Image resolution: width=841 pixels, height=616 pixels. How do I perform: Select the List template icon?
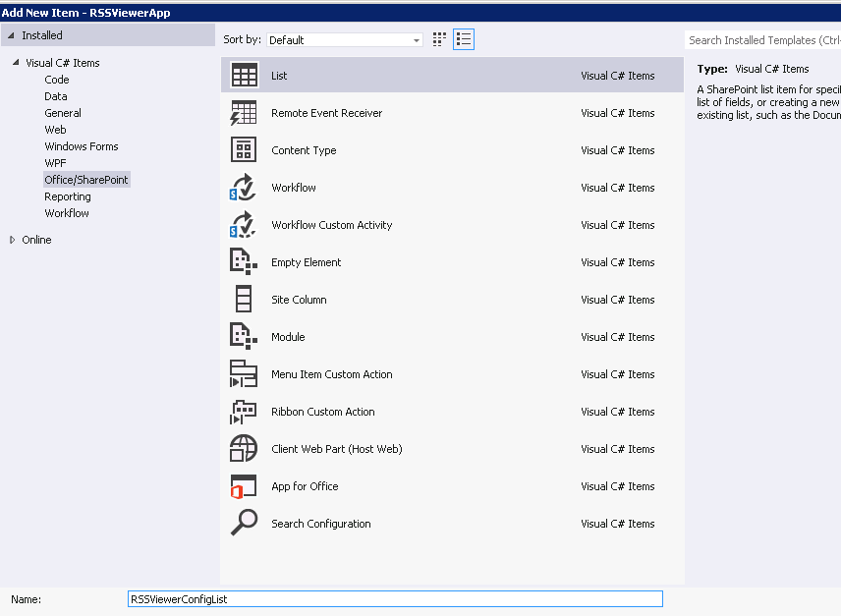click(x=244, y=75)
